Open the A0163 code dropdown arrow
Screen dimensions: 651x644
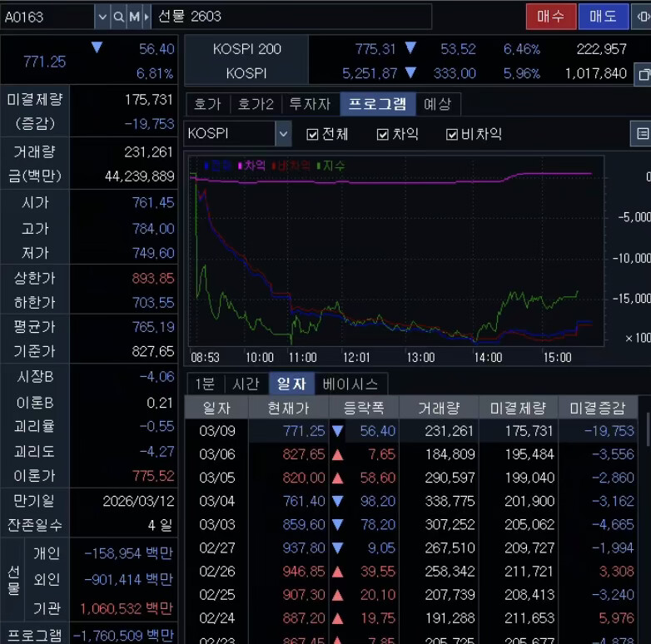click(102, 17)
